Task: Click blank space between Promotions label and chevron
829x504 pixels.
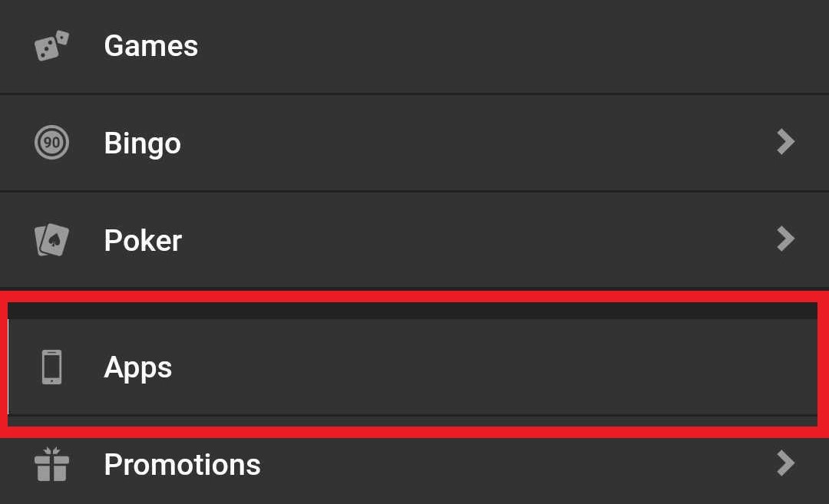Action: coord(518,465)
